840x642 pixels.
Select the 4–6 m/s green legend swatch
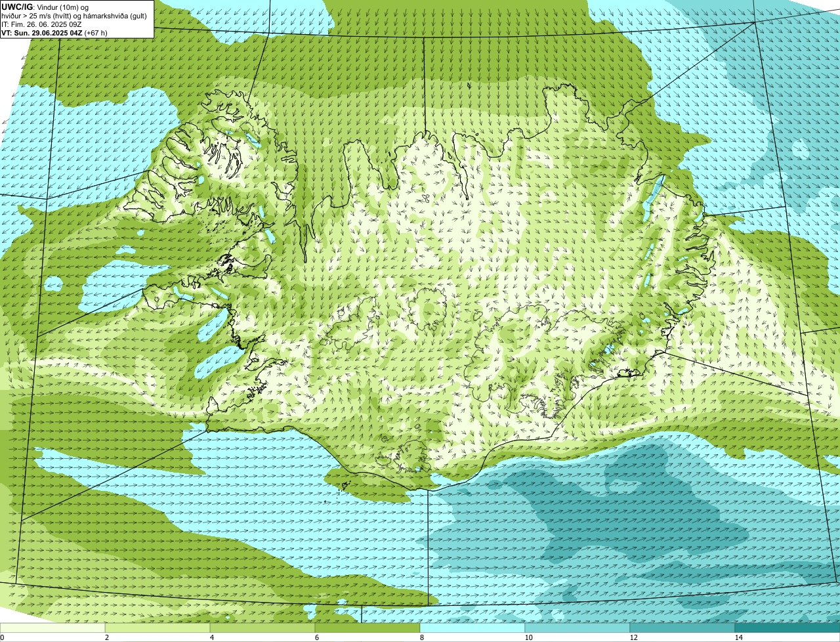[x=262, y=628]
